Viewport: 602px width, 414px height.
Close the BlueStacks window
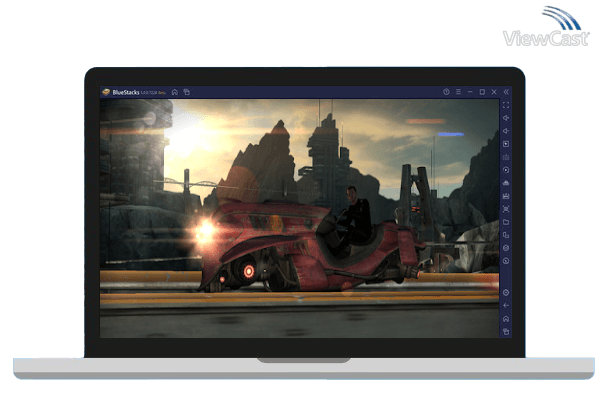tap(494, 92)
